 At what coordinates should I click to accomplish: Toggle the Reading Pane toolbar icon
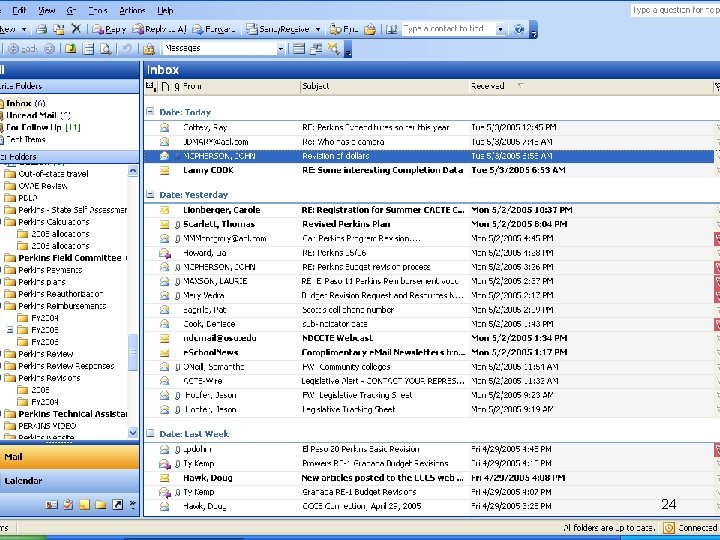(x=88, y=49)
